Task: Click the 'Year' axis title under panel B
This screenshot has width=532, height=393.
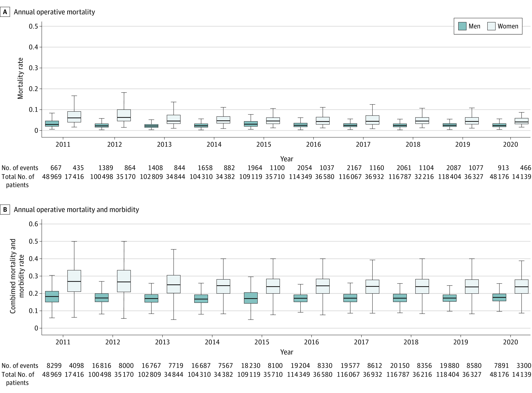Action: coord(287,352)
